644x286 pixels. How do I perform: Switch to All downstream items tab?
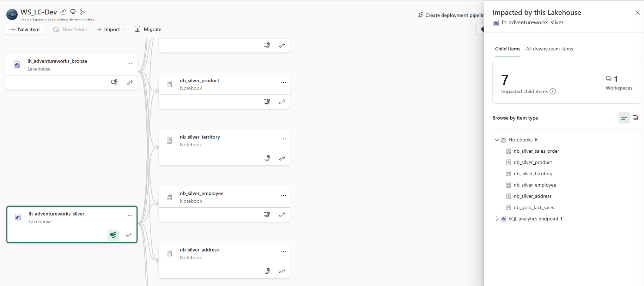point(549,49)
